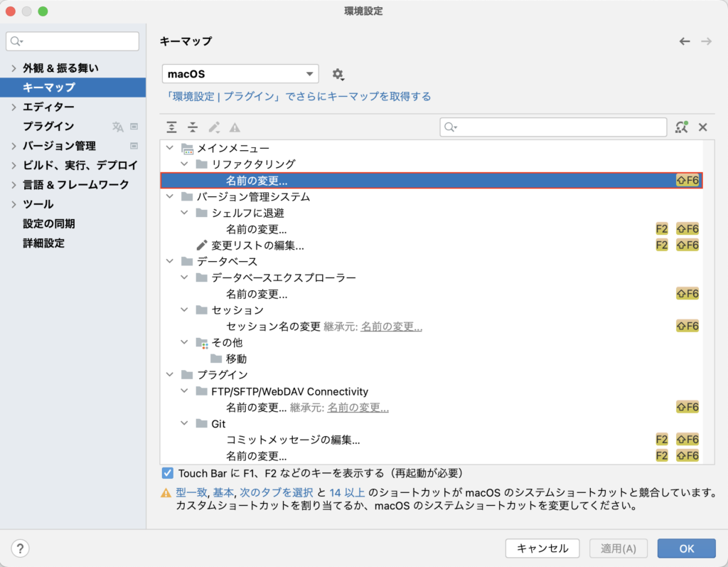Click the OK button

click(687, 549)
